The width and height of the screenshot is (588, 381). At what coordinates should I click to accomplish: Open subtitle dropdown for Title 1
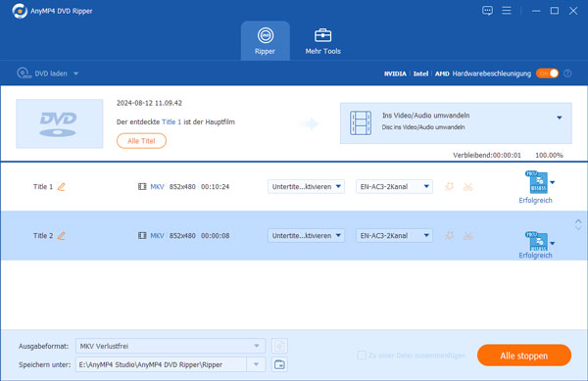coord(306,186)
